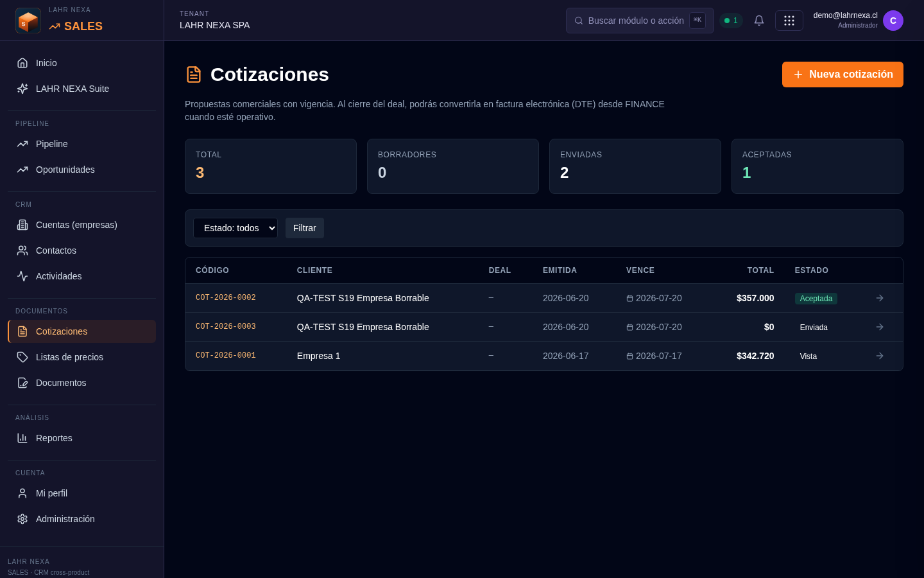Click the tag icon beside Listas de precios

click(x=22, y=357)
